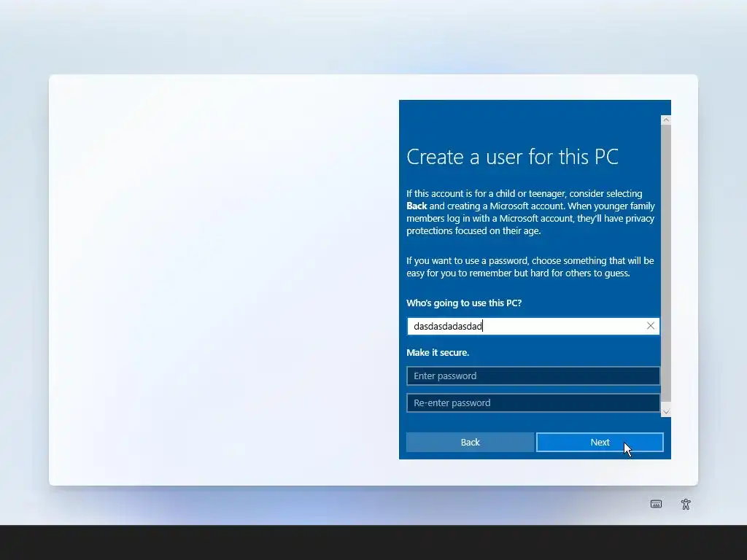Click the scrollbar down arrow

click(x=666, y=412)
